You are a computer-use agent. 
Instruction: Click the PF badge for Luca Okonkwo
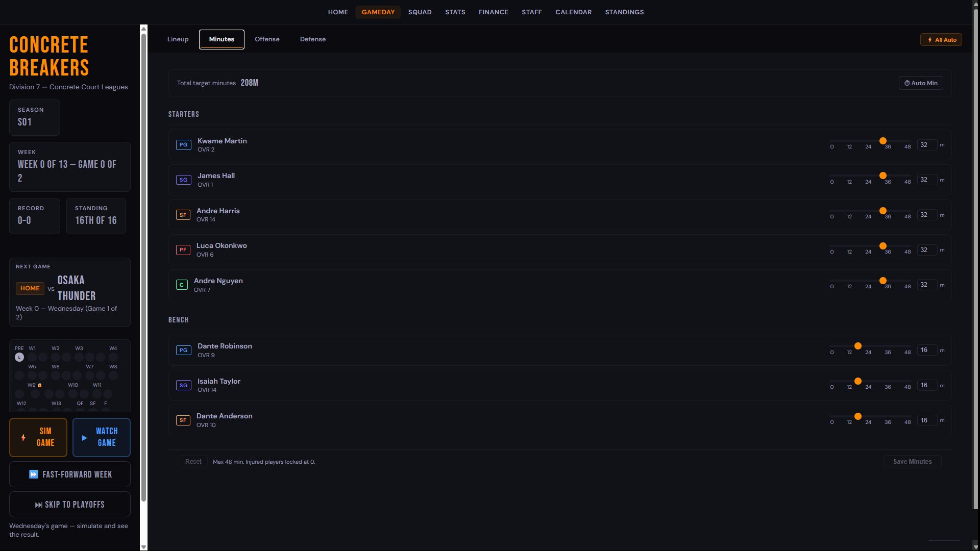(183, 250)
